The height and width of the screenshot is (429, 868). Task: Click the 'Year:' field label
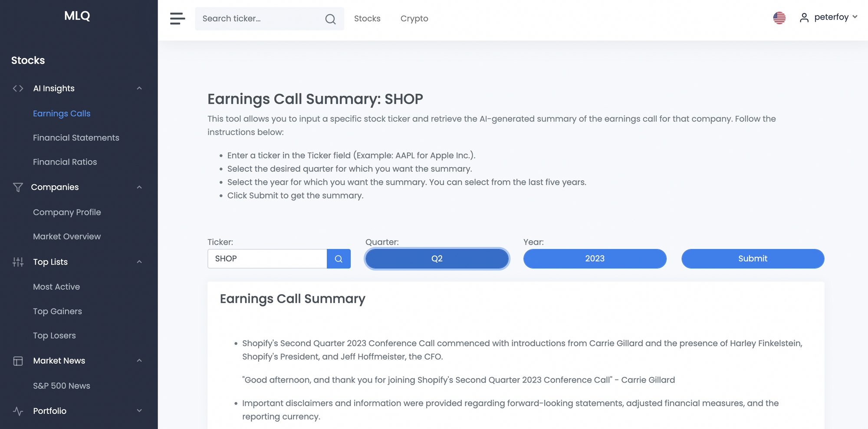click(533, 242)
